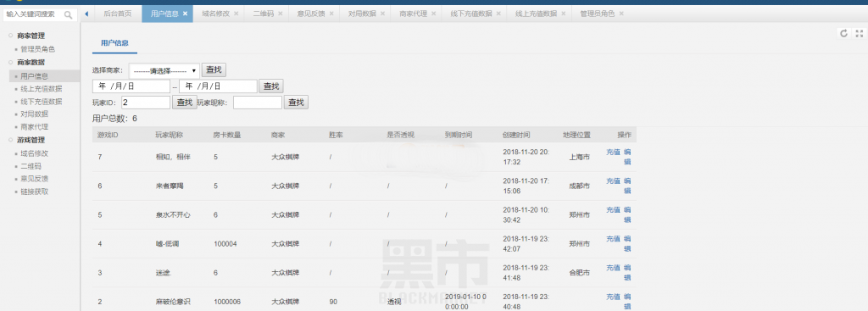Click 充值 for player 相知，相伴
Screen dimensions: 868x311
[613, 152]
